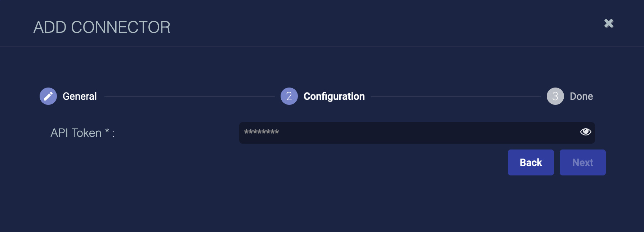
Task: Click the step 2 circle for Configuration
Action: pos(289,96)
